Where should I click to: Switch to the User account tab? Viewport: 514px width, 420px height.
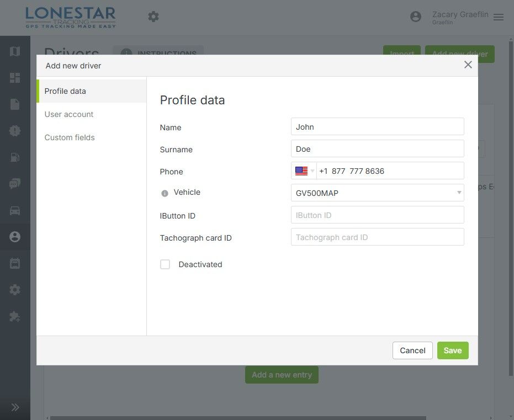click(69, 114)
